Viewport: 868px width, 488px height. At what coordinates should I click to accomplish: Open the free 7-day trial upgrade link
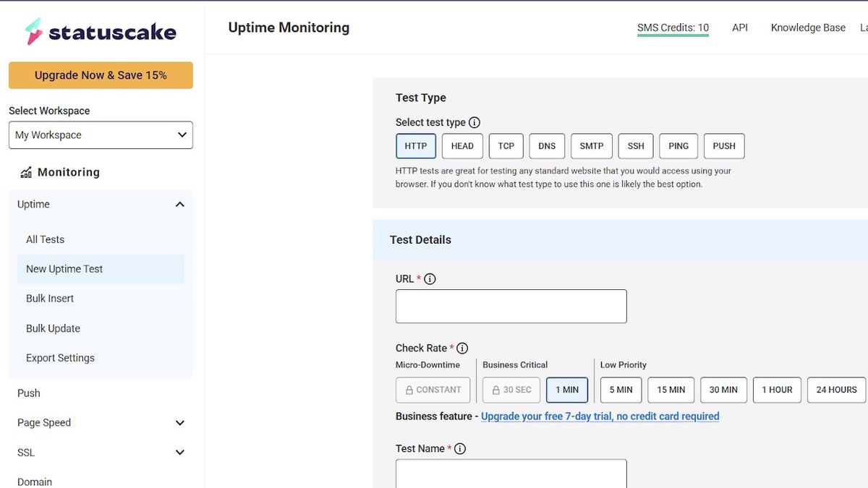pyautogui.click(x=600, y=416)
